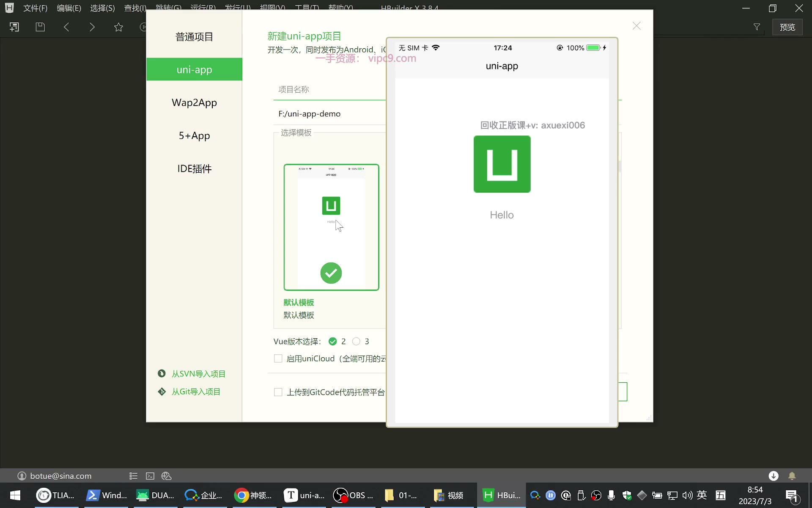Click the botue@sina.com account entry

55,476
